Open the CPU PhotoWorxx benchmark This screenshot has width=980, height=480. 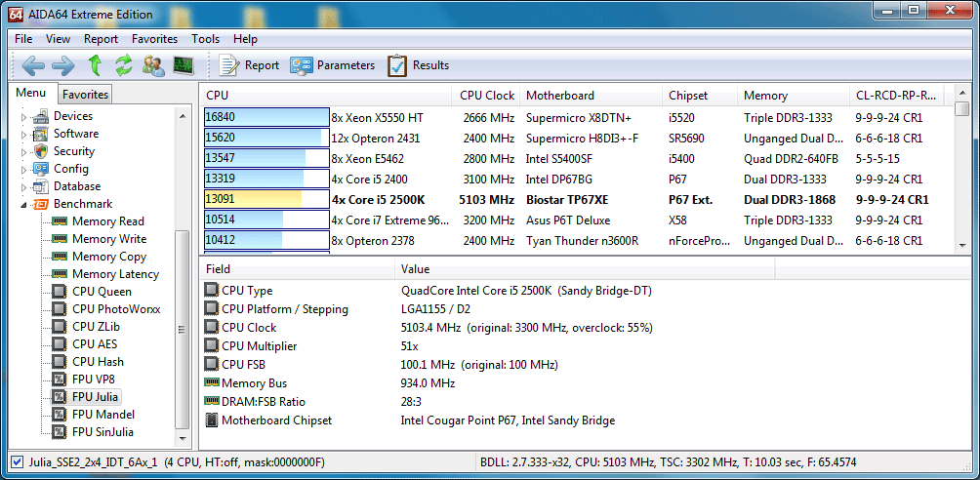click(116, 308)
